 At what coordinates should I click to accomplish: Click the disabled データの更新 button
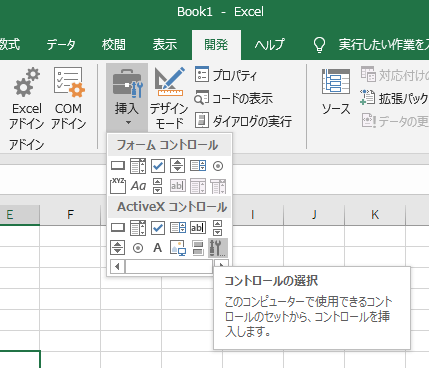pos(395,121)
